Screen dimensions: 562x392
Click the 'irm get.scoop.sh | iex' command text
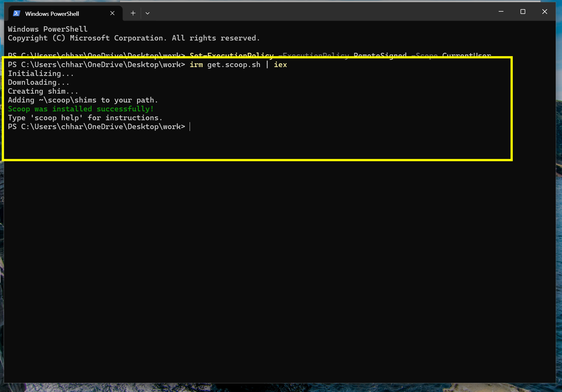pyautogui.click(x=238, y=65)
